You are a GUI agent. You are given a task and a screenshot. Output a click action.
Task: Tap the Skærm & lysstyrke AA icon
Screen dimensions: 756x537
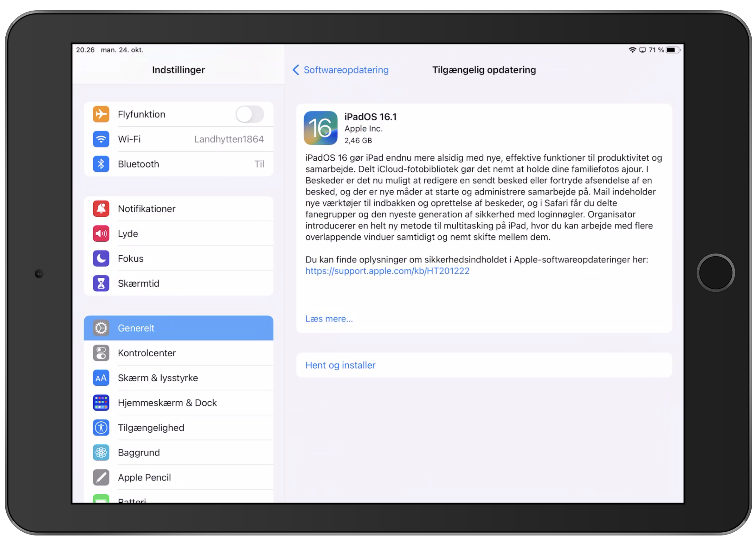[101, 378]
